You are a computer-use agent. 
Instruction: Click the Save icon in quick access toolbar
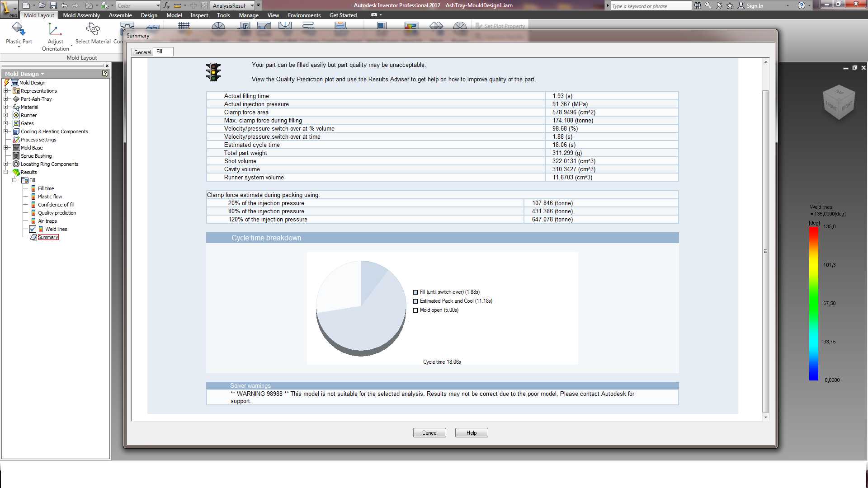click(x=53, y=5)
